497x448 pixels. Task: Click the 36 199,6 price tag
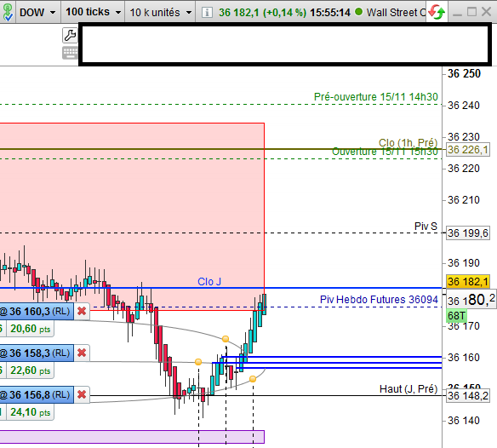[x=468, y=233]
